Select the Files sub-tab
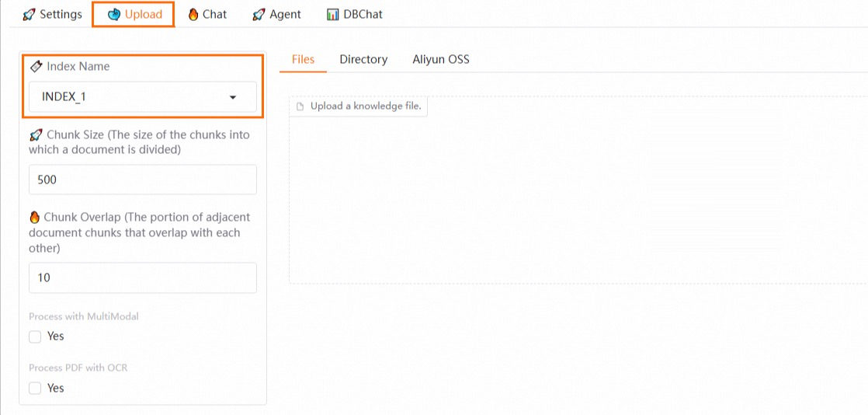The height and width of the screenshot is (415, 868). [x=304, y=59]
